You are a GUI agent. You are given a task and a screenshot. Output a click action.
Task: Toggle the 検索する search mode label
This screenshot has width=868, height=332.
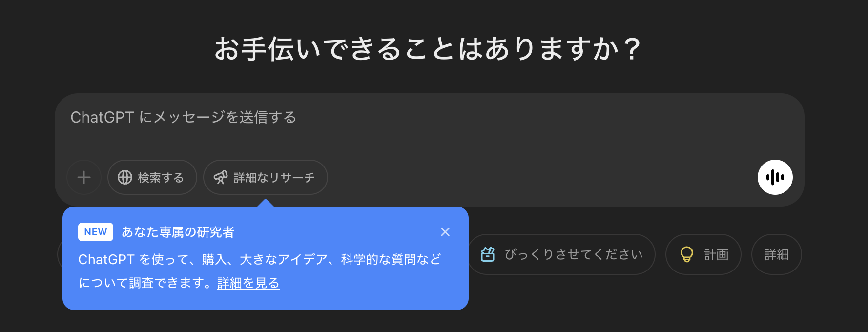(x=161, y=178)
